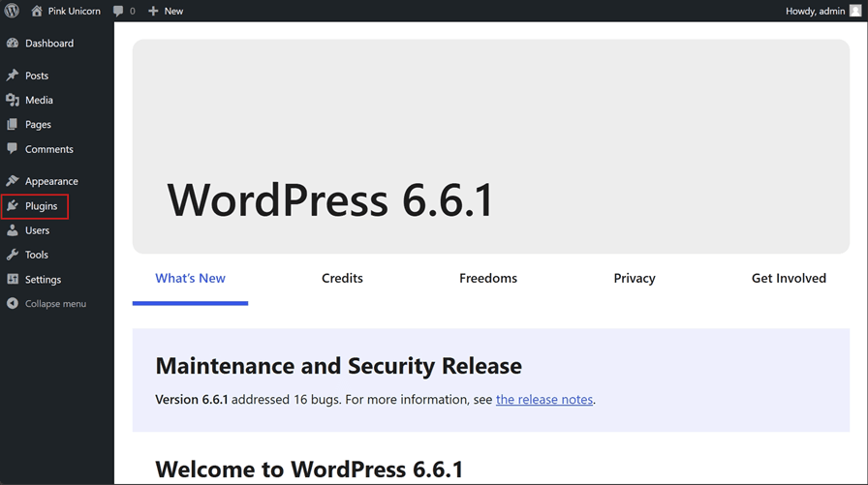Open the Posts menu
This screenshot has height=485, width=868.
(37, 76)
